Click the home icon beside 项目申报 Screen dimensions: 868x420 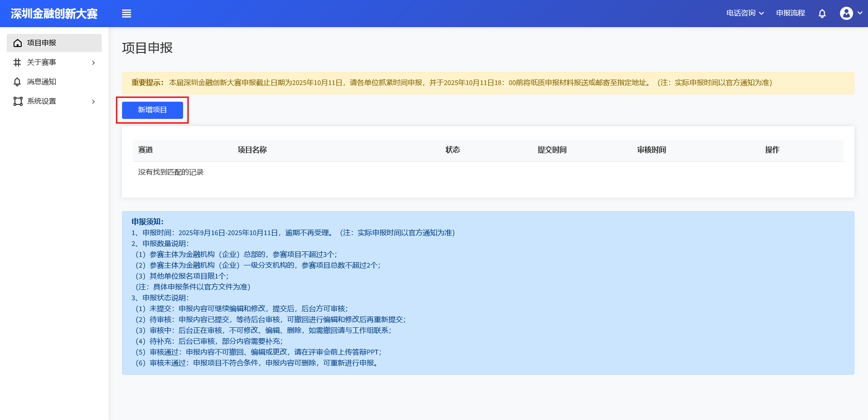pyautogui.click(x=18, y=43)
